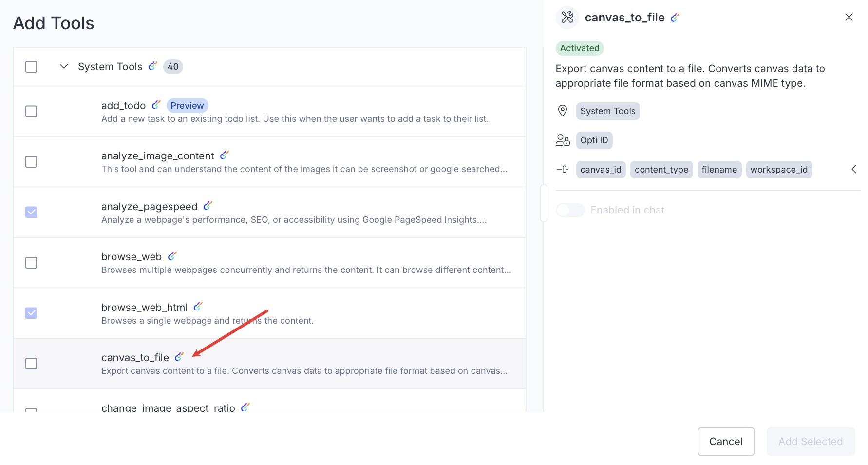
Task: Click the icon next to analyze_pagespeed
Action: (208, 206)
